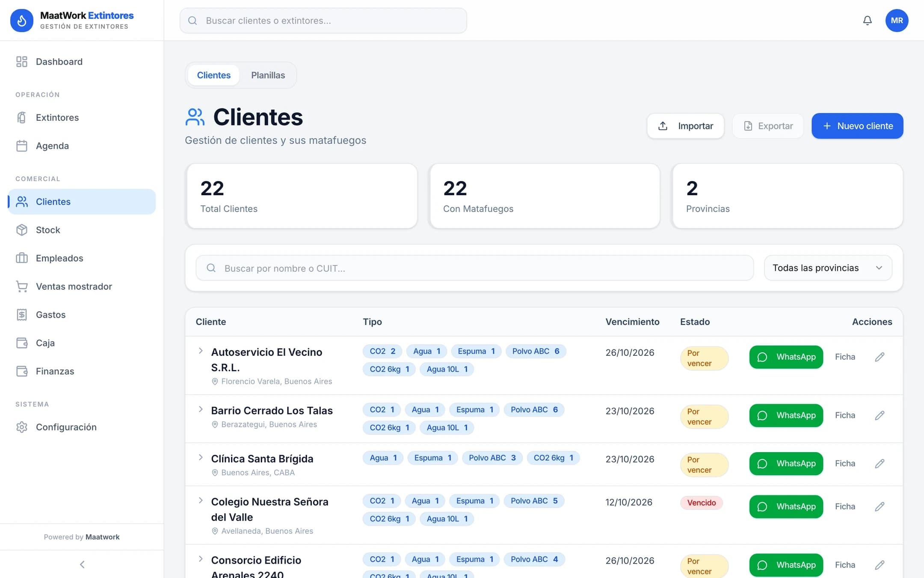Click Polvo ABC 3 tag of Clínica Santa Brígida
The width and height of the screenshot is (924, 578).
(492, 458)
